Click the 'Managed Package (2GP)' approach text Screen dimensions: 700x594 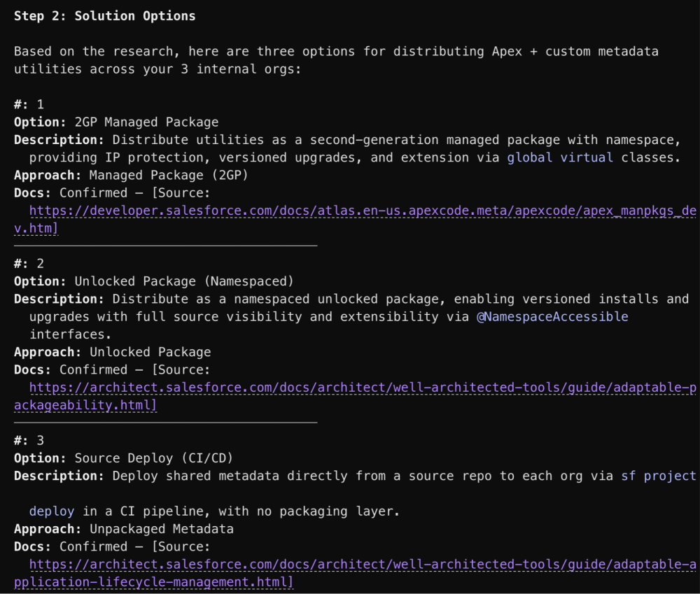tap(168, 176)
